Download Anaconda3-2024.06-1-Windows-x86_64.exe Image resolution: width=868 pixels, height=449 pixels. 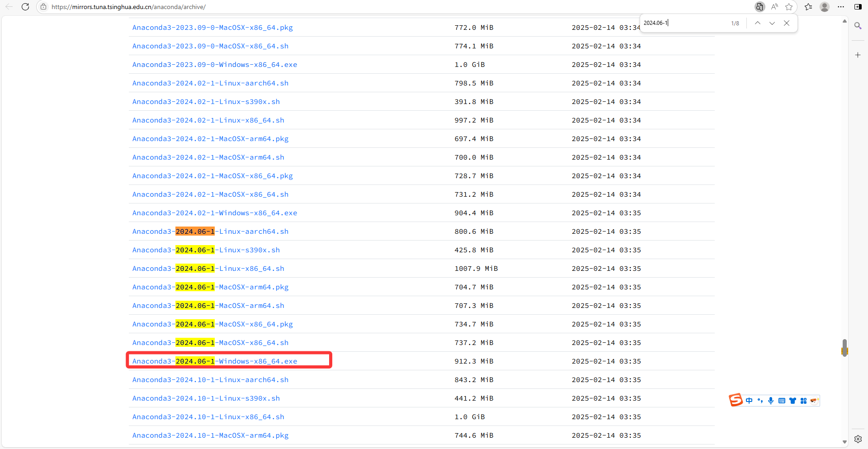pos(215,361)
